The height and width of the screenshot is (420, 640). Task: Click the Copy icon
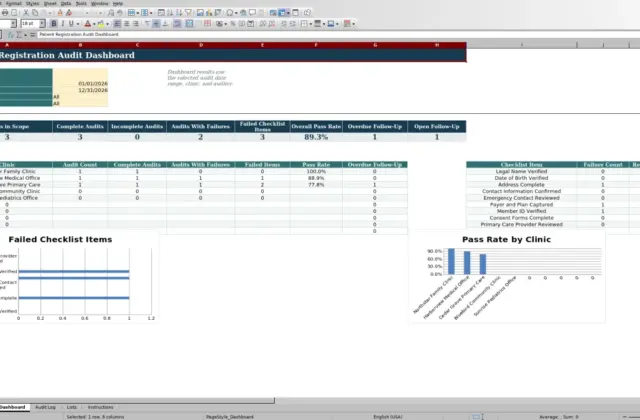click(35, 13)
